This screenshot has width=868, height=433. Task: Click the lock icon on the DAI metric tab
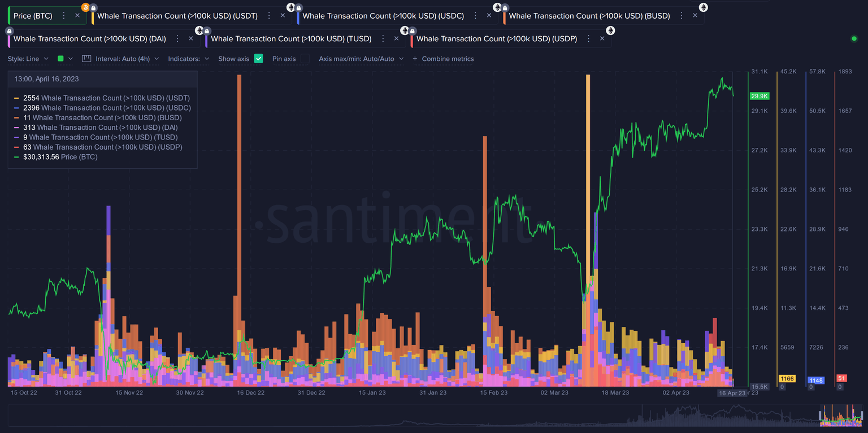coord(8,30)
